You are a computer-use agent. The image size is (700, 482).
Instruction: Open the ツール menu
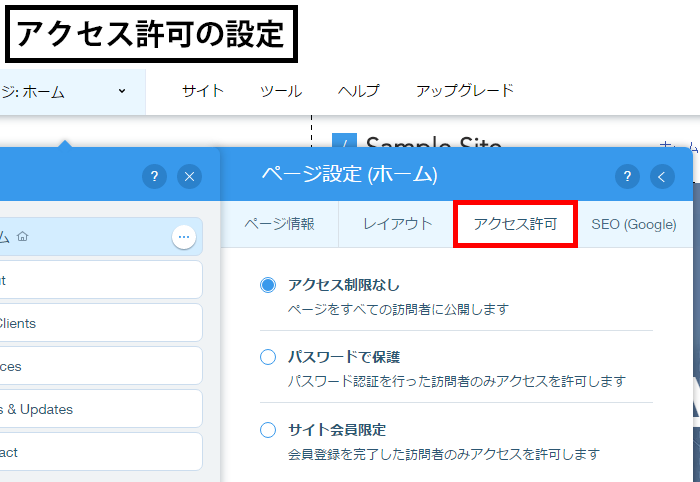(x=281, y=91)
